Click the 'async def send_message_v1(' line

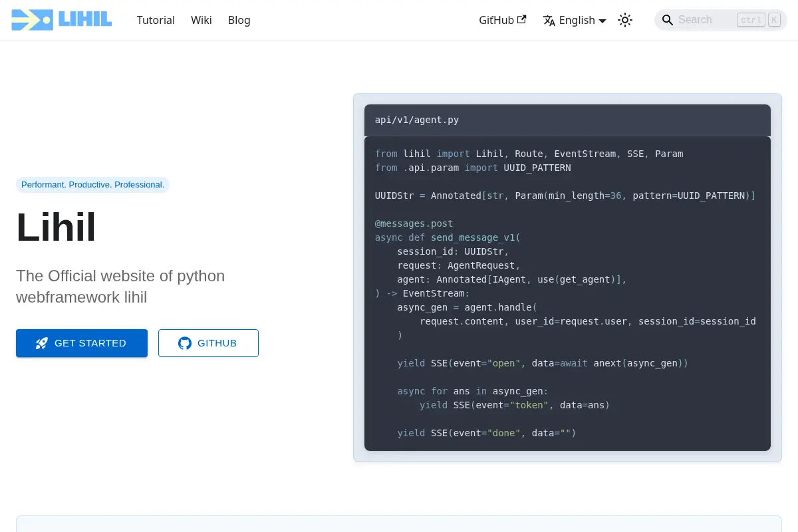point(448,237)
